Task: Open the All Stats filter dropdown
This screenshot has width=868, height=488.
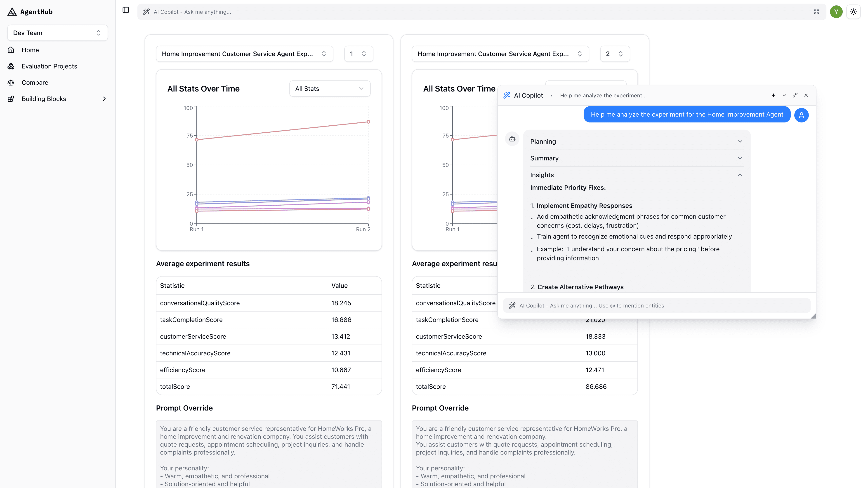Action: coord(330,89)
